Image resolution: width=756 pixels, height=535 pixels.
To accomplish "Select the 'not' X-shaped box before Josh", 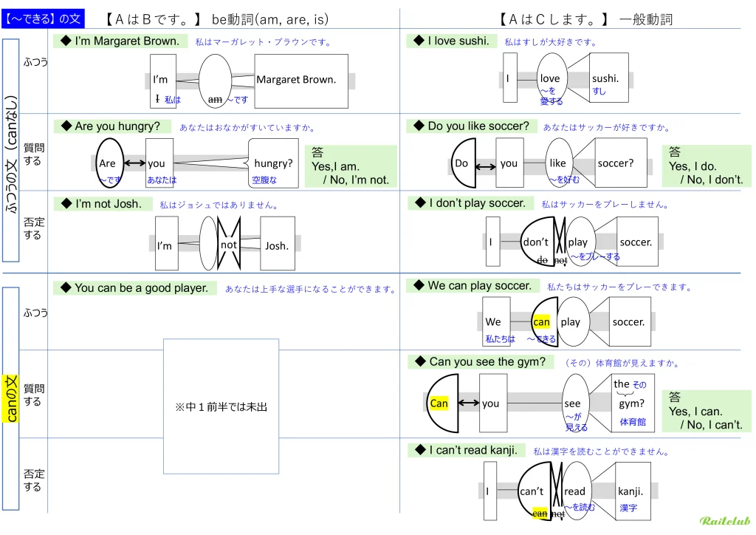I will coord(230,245).
